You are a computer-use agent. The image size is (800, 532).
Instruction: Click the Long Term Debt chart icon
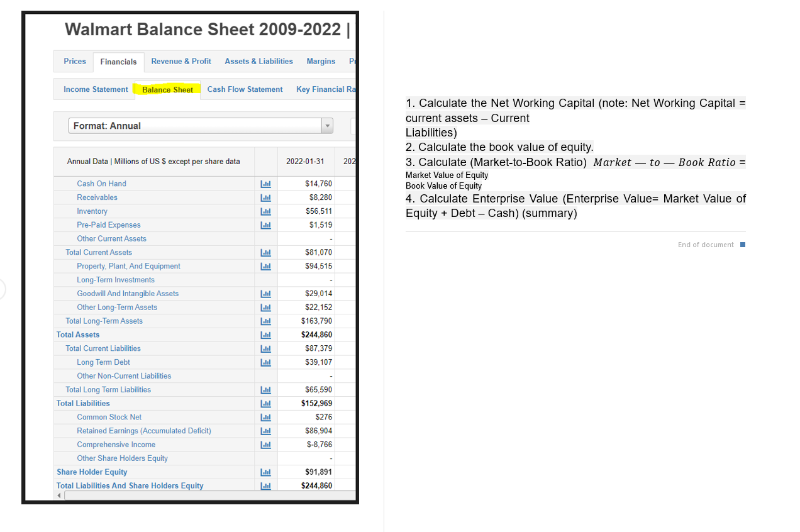265,362
